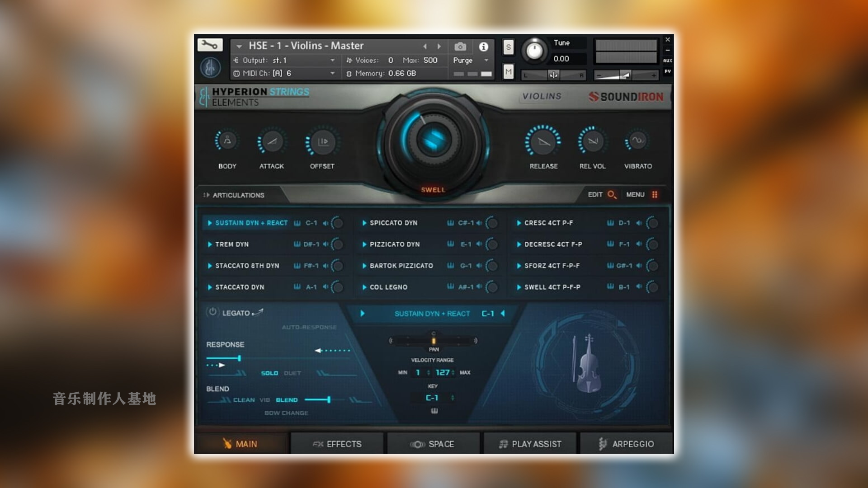Switch to the EFFECTS tab
The image size is (868, 488).
(x=338, y=444)
